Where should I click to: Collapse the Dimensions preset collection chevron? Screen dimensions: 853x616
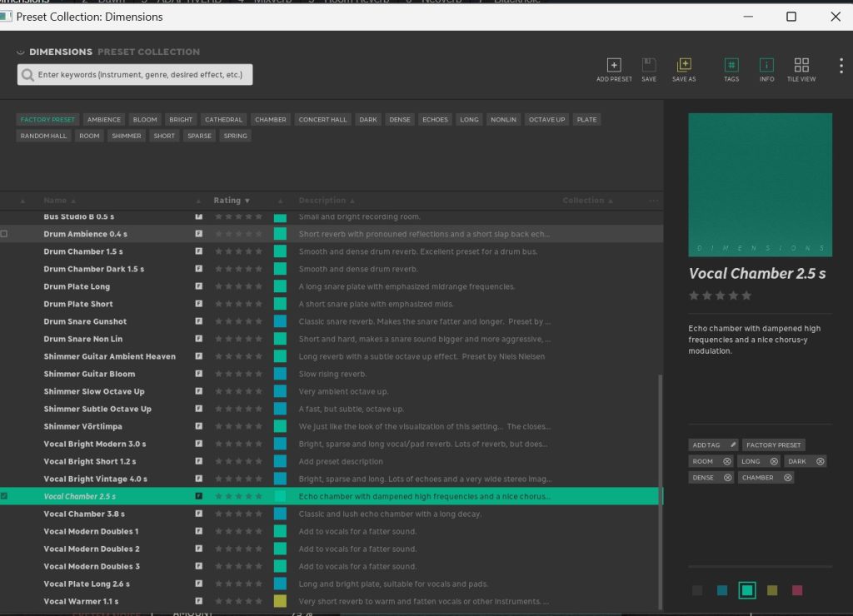[21, 52]
